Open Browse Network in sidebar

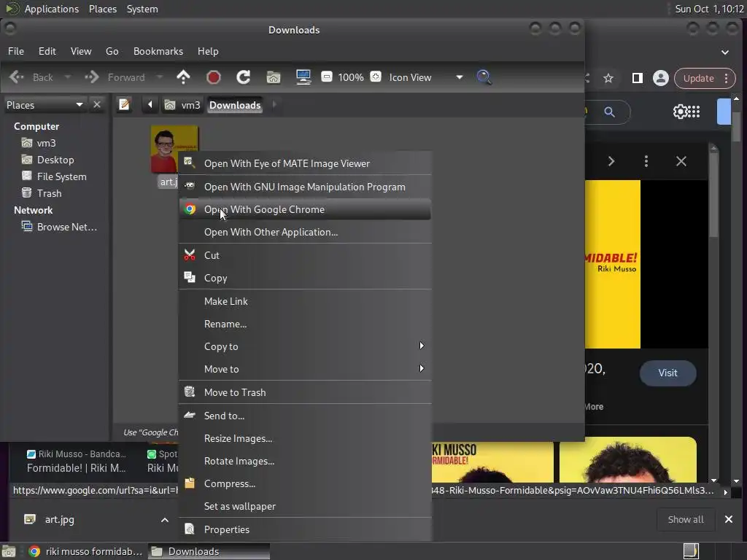click(x=66, y=227)
